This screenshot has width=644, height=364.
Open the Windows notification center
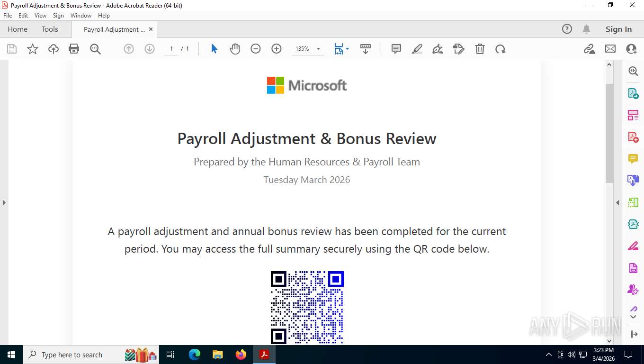(628, 355)
